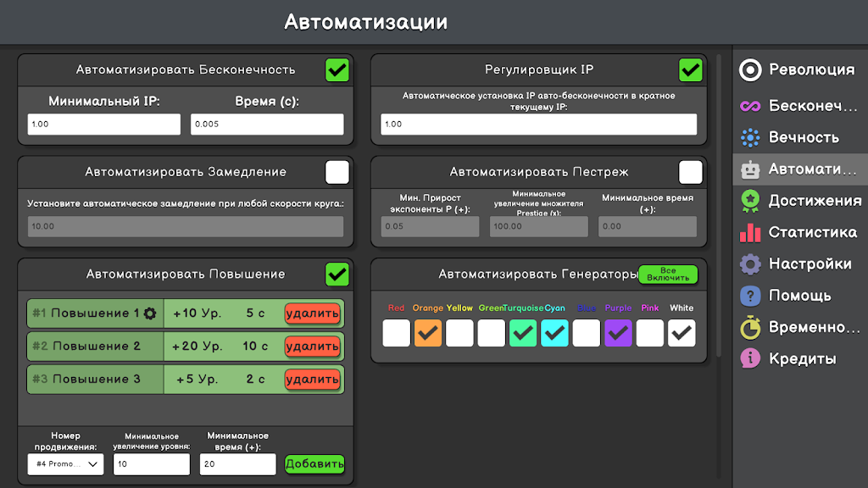This screenshot has height=488, width=868.
Task: Click the Минимальное увеличение уровня field
Action: 152,464
